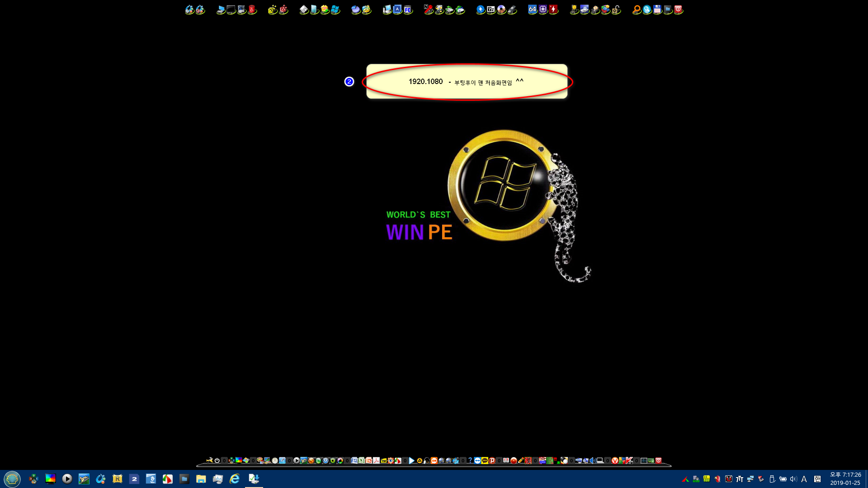Open the NT key password tool icon
The width and height of the screenshot is (868, 488).
coord(429,9)
